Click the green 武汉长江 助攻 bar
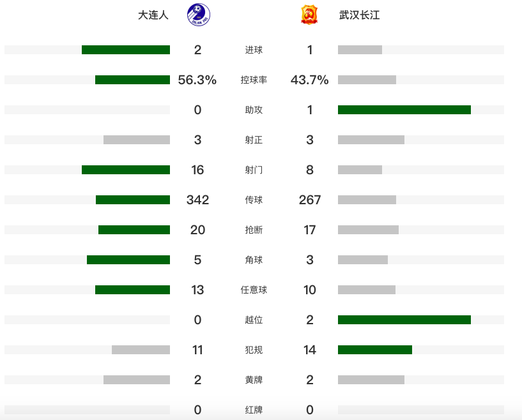This screenshot has width=522, height=420. (x=404, y=110)
